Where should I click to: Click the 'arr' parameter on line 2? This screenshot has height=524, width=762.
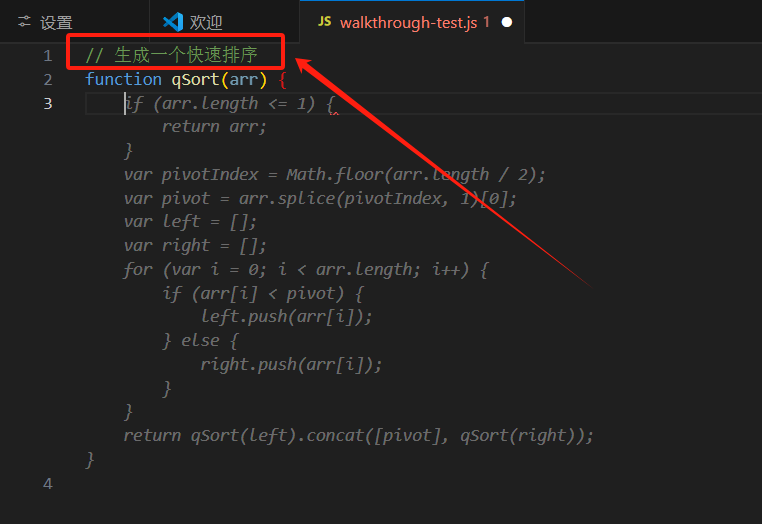pyautogui.click(x=243, y=79)
